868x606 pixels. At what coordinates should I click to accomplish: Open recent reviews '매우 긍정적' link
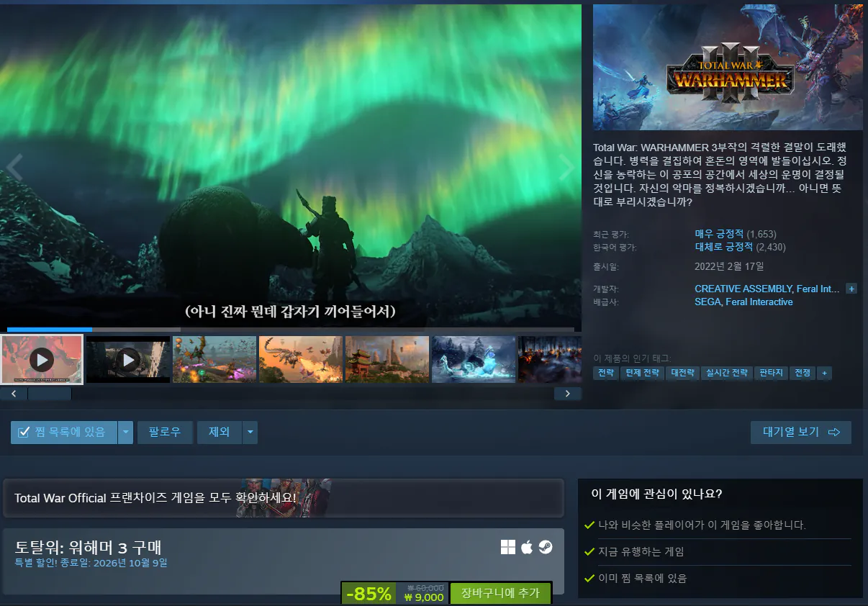[719, 234]
